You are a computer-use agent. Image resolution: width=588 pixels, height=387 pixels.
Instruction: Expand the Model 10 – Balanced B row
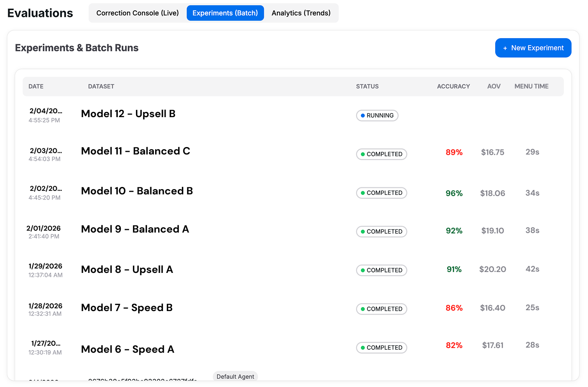[137, 191]
